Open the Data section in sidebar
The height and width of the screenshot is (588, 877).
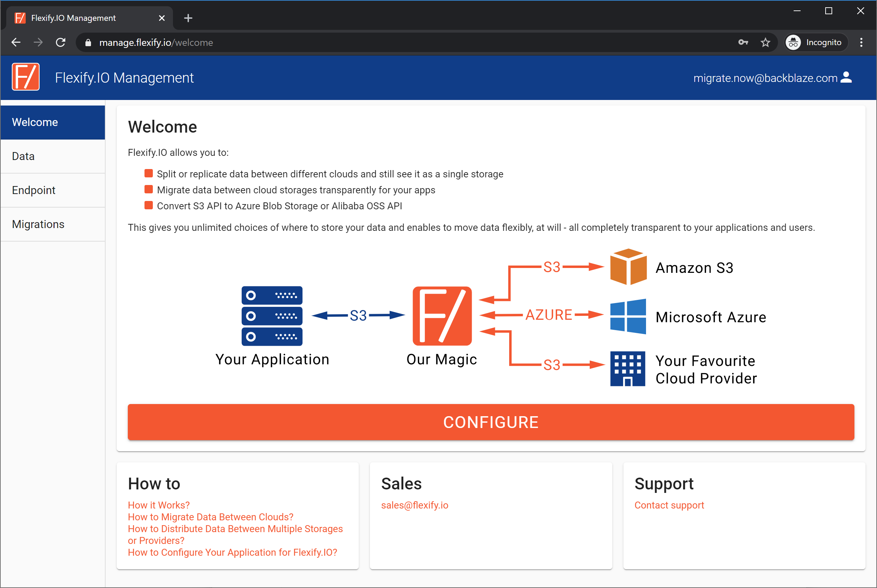click(x=52, y=157)
